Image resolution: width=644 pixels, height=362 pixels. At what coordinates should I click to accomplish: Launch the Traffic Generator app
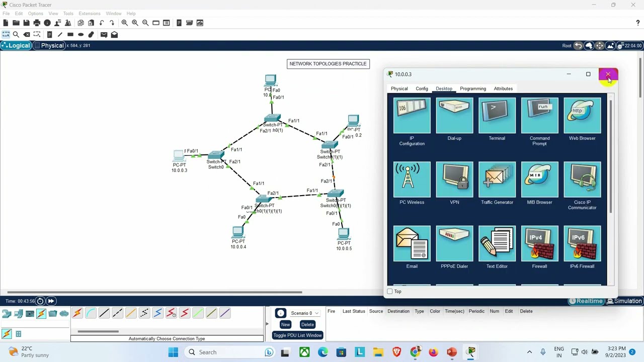[497, 180]
